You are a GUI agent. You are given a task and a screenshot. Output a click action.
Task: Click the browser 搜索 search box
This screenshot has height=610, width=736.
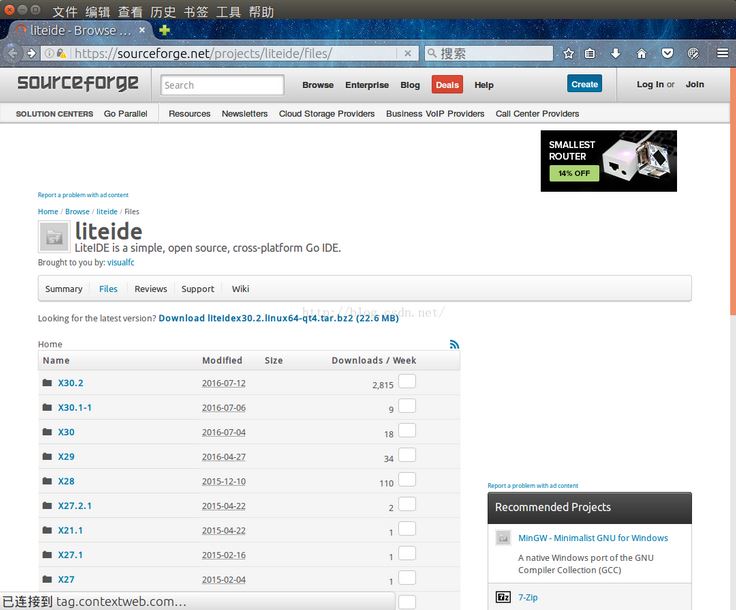(x=489, y=53)
